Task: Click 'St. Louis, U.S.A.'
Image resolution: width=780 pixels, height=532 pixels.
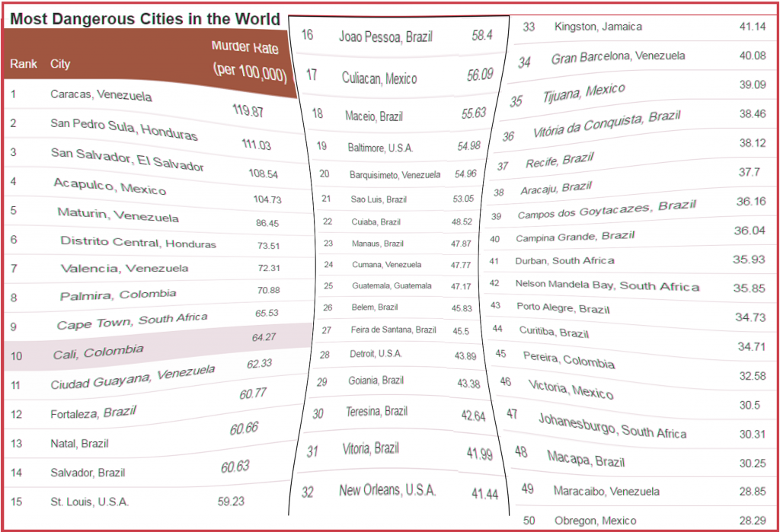Action: (x=90, y=502)
